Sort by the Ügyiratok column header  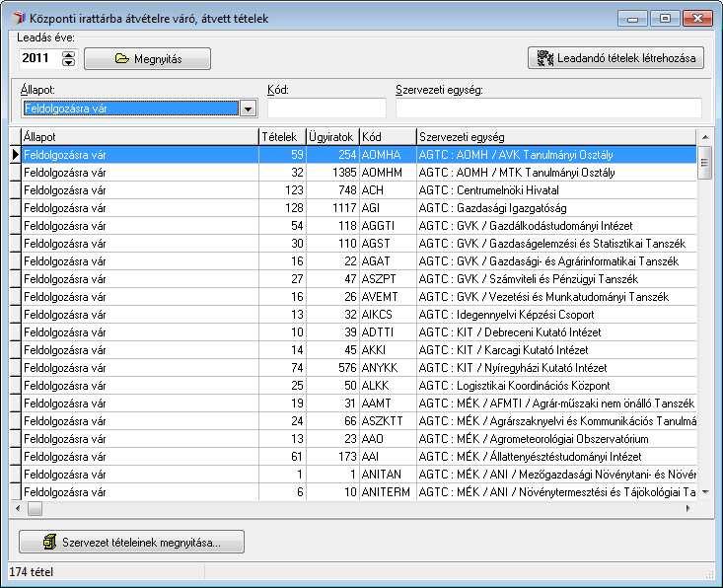[332, 137]
